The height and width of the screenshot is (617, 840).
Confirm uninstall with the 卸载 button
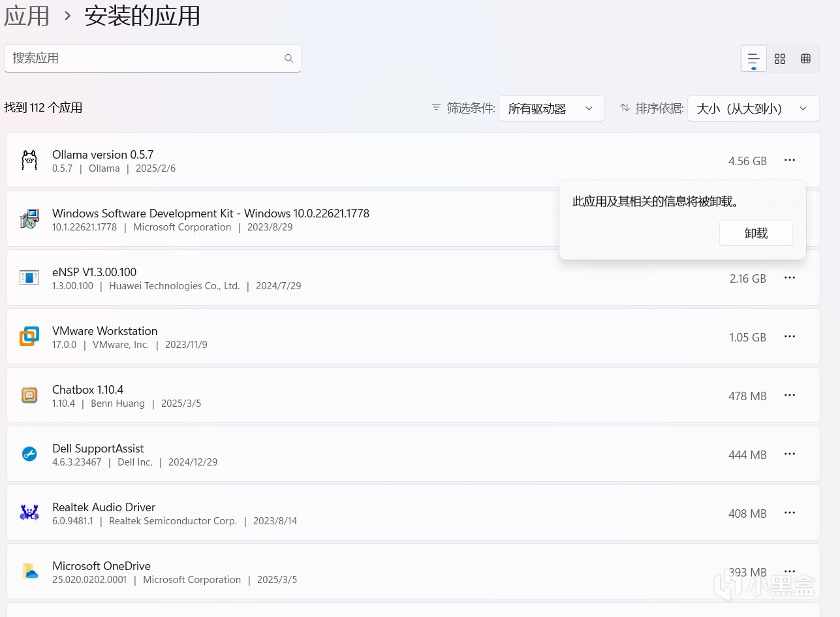click(756, 233)
